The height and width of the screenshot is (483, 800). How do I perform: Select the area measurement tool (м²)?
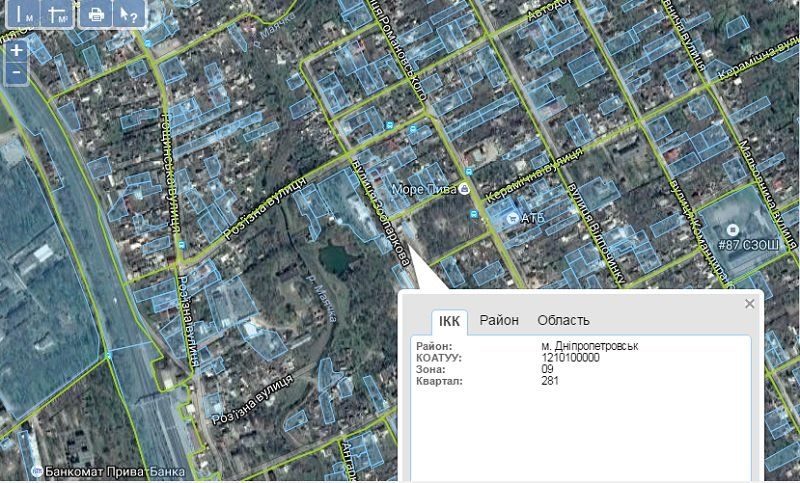point(58,14)
